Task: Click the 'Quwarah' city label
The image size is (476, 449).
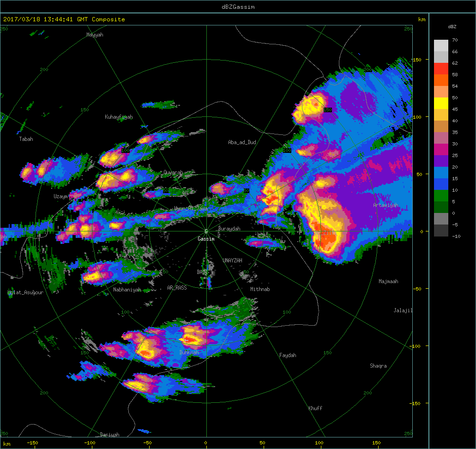Action: coord(173,172)
